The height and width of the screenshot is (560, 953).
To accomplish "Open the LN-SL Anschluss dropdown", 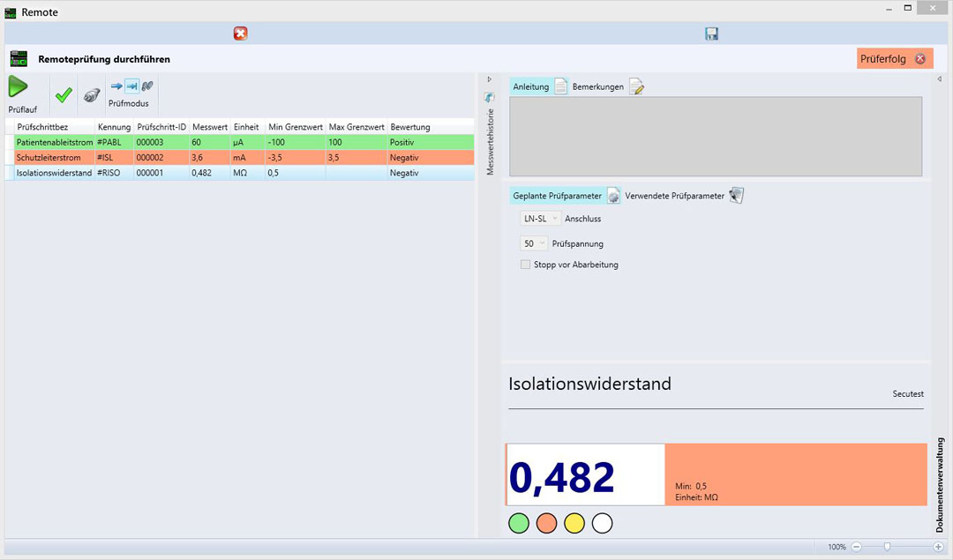I will pos(540,219).
